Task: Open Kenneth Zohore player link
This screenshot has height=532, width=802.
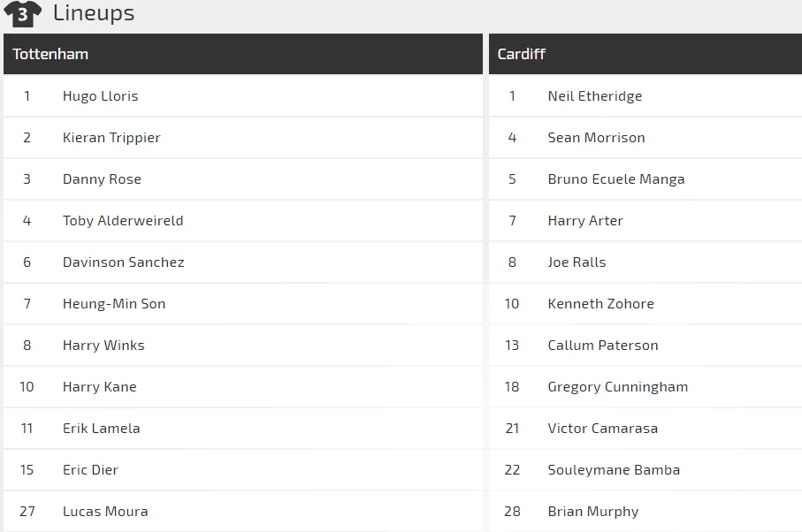Action: pyautogui.click(x=601, y=304)
